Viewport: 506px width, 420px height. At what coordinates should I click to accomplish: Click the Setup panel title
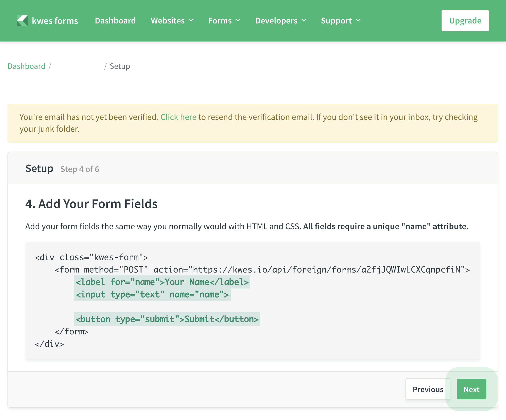[39, 169]
